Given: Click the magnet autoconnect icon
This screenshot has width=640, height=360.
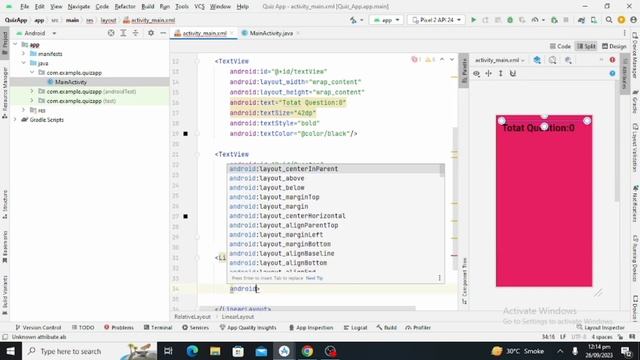Looking at the screenshot, I should pyautogui.click(x=513, y=73).
